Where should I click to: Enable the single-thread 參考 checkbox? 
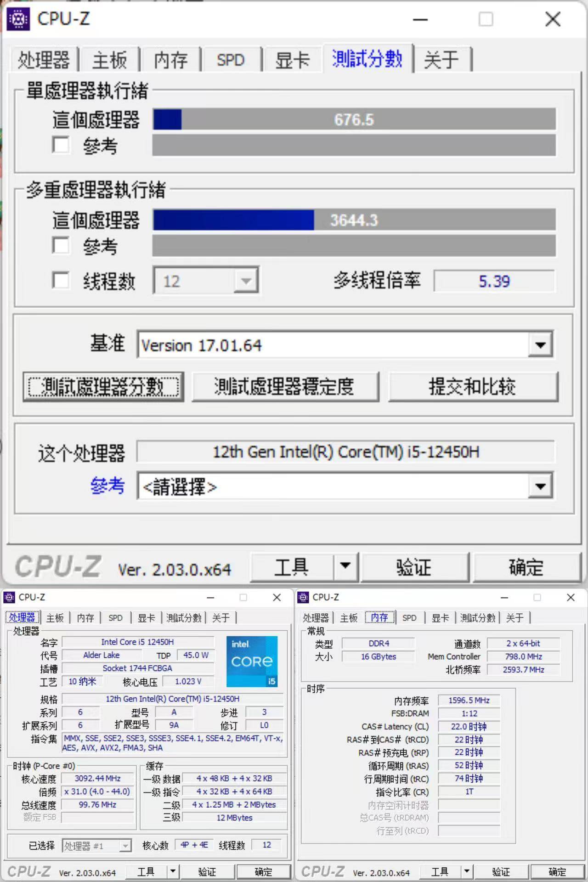click(x=61, y=145)
